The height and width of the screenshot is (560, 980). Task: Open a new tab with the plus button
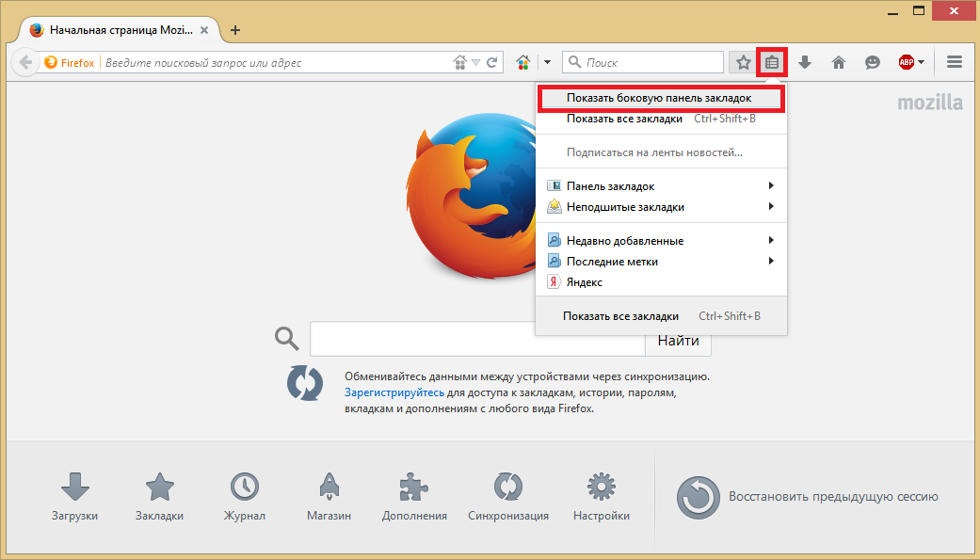235,30
